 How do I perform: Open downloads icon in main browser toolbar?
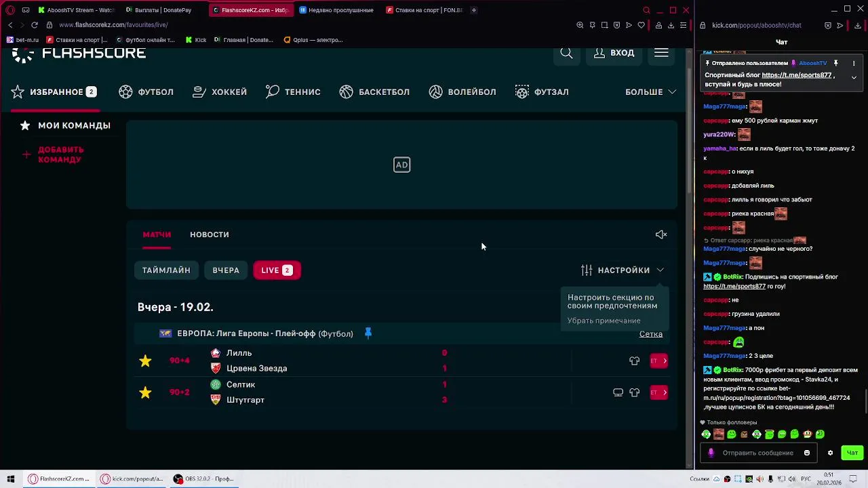pos(671,25)
